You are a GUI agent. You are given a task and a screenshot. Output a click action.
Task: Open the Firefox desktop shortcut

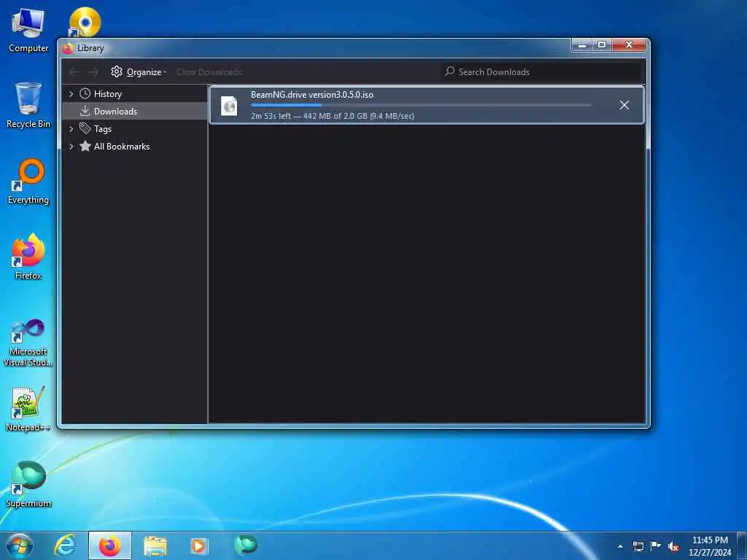point(28,257)
